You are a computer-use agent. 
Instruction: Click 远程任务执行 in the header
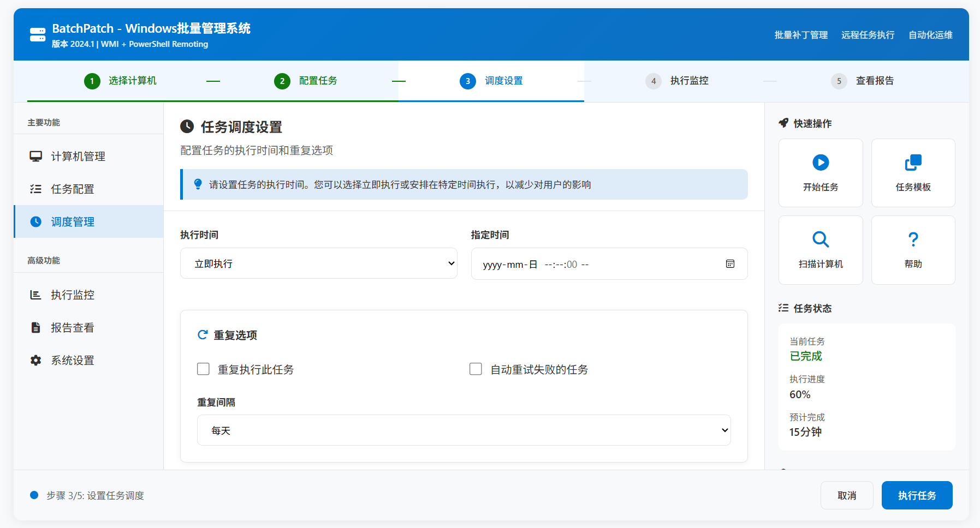[x=868, y=35]
